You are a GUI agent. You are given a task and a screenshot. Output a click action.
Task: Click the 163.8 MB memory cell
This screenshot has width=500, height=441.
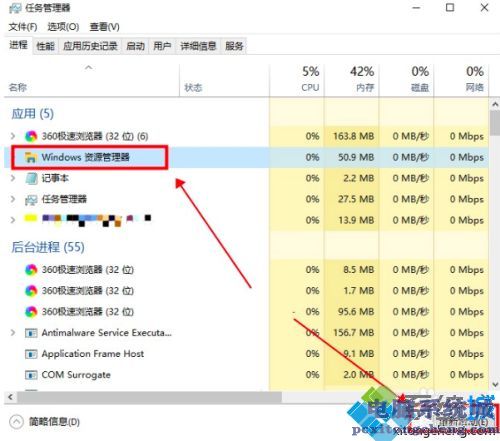tap(351, 136)
